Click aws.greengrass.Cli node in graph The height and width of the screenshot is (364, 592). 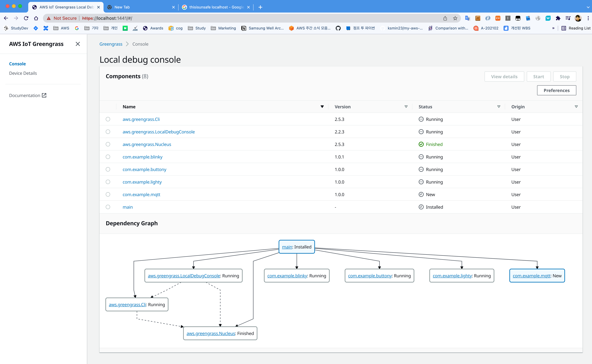[x=137, y=305]
